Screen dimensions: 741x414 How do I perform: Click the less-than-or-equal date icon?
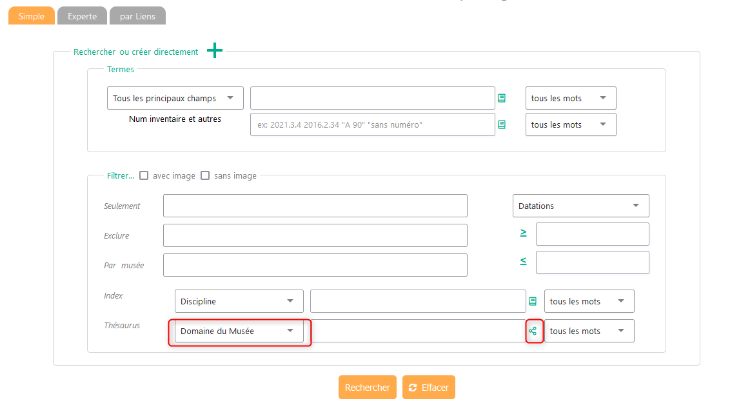click(x=523, y=262)
